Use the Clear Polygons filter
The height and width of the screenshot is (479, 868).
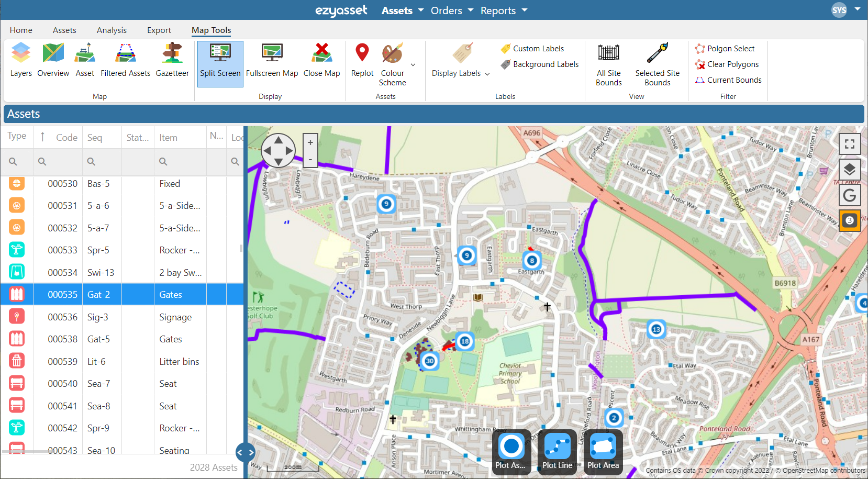727,64
